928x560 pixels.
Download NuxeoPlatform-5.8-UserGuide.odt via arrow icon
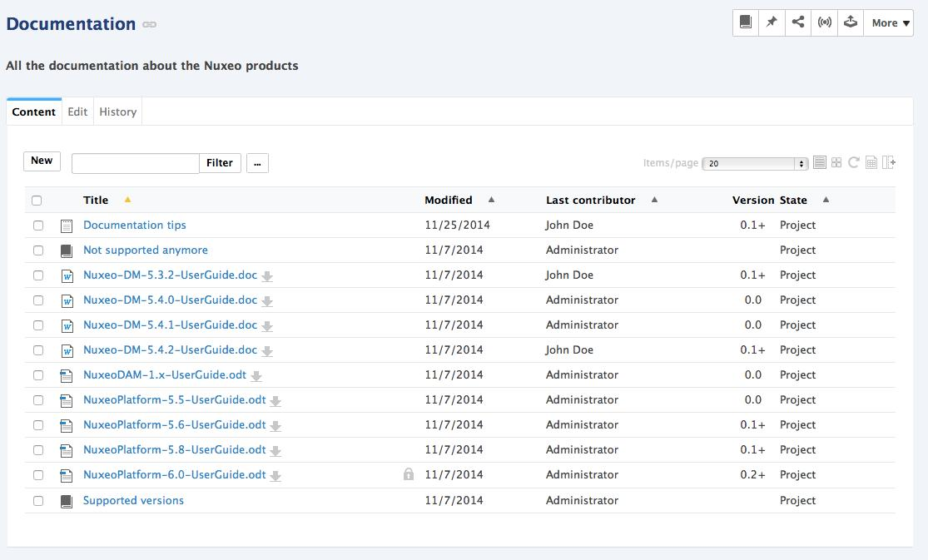[x=275, y=450]
